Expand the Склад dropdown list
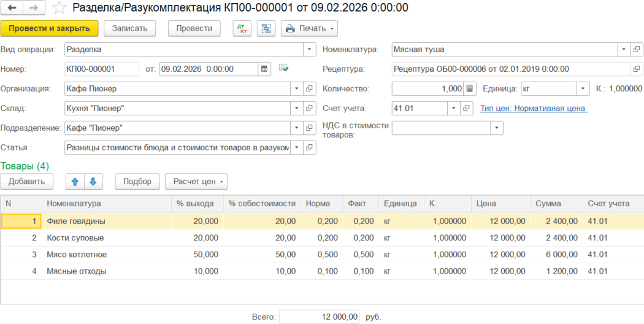The image size is (644, 324). (297, 109)
